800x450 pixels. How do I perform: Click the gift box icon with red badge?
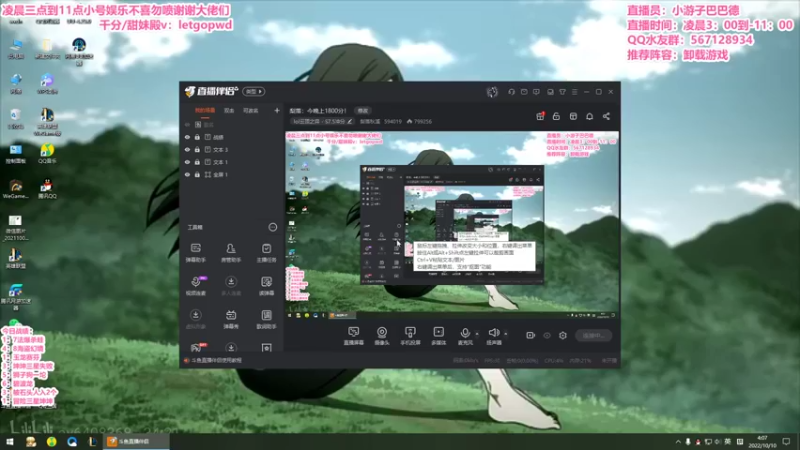point(540,116)
